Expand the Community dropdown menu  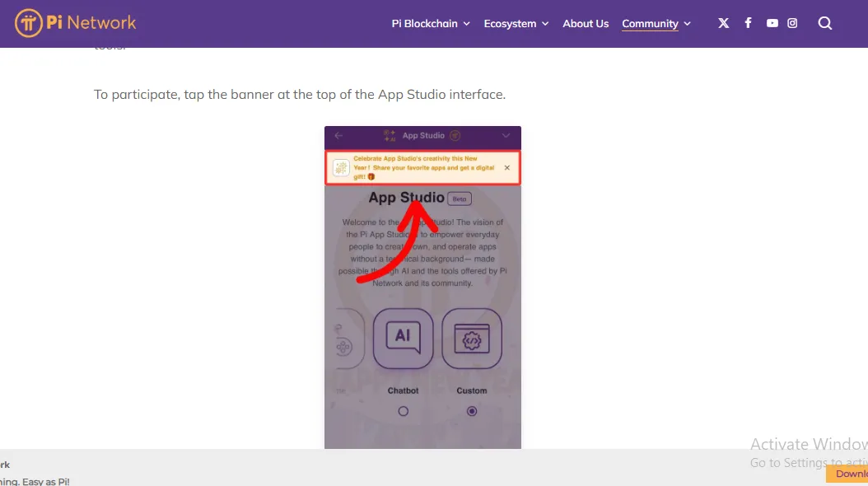click(656, 24)
